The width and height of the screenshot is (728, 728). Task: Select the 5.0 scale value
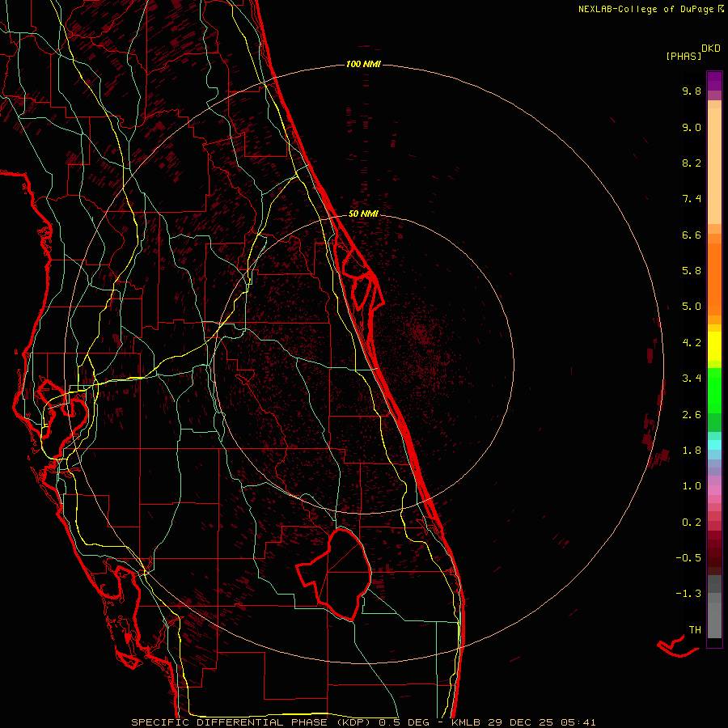tap(692, 307)
